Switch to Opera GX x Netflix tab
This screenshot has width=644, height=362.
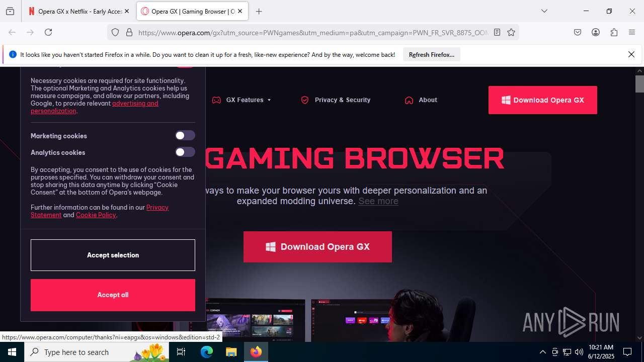[x=79, y=11]
